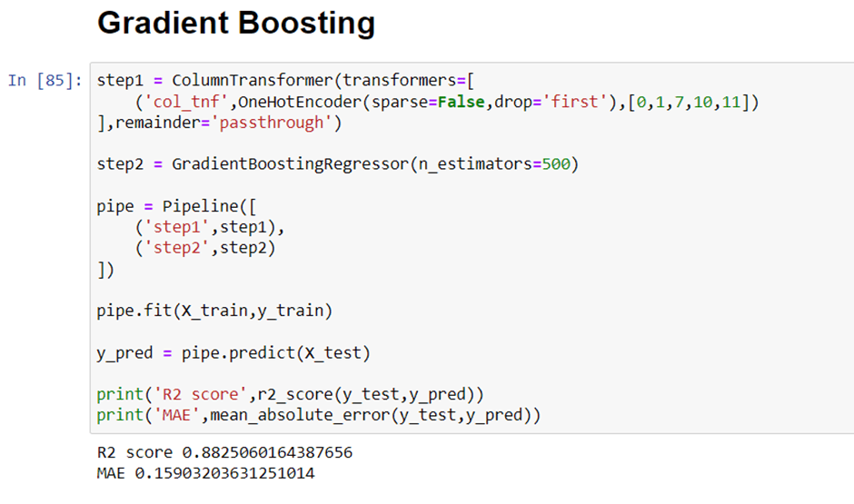Click the Gradient Boosting heading
The height and width of the screenshot is (504, 854).
pos(236,24)
